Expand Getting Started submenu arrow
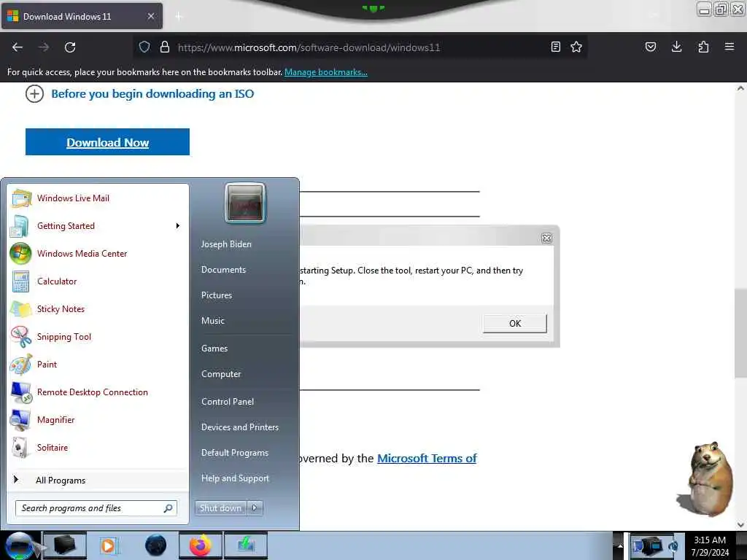 [178, 226]
